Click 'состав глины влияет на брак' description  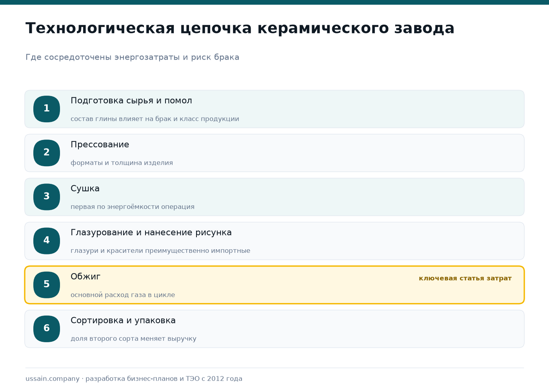tap(155, 119)
